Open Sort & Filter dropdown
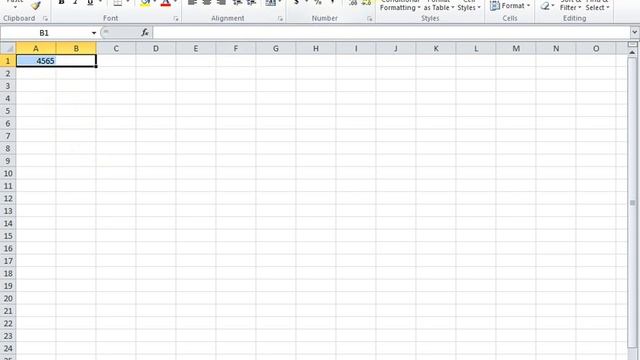 click(570, 5)
